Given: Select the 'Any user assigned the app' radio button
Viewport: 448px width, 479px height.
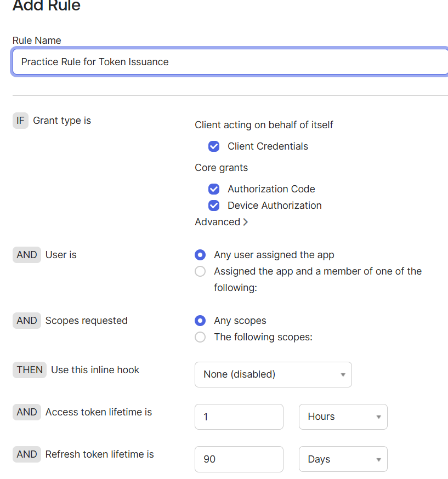Looking at the screenshot, I should (201, 255).
